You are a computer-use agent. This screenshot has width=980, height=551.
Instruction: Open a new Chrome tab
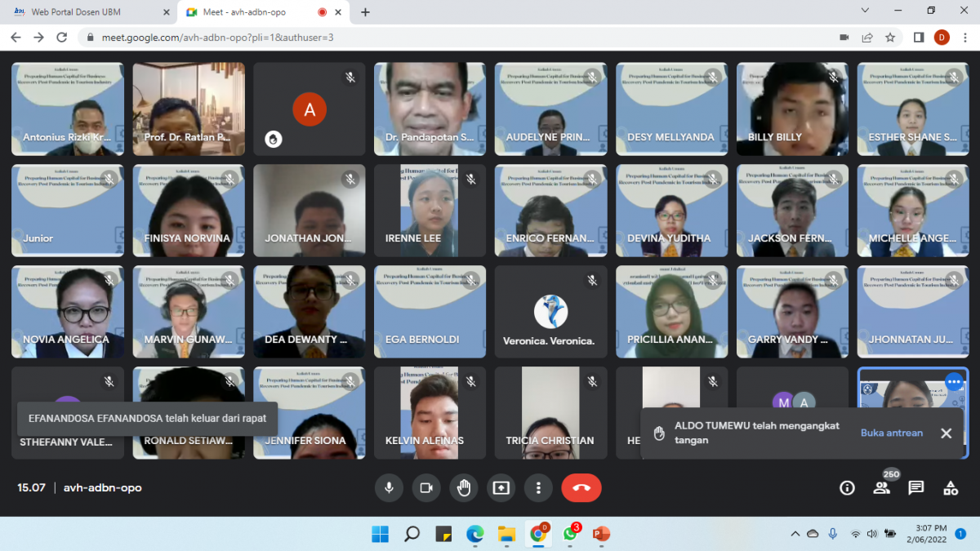pyautogui.click(x=365, y=12)
